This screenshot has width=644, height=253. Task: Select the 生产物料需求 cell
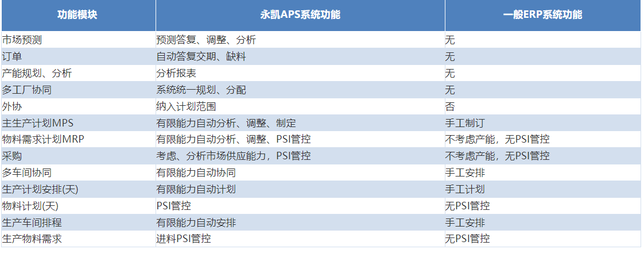[x=79, y=239]
